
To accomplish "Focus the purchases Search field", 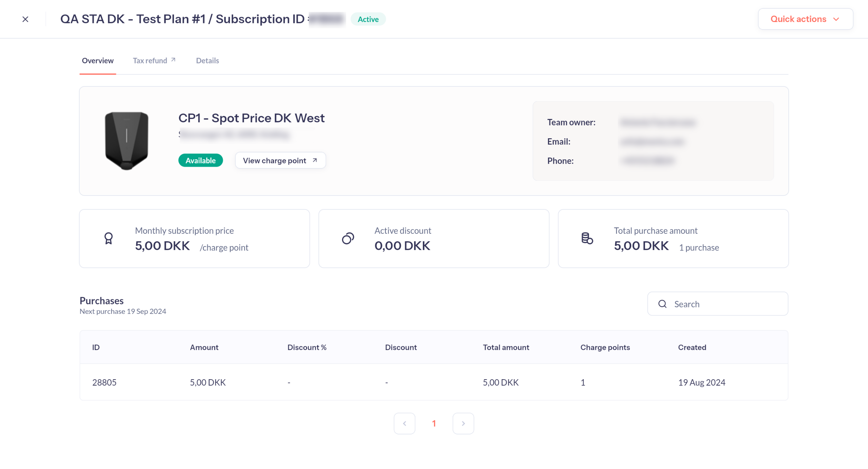I will coord(726,304).
